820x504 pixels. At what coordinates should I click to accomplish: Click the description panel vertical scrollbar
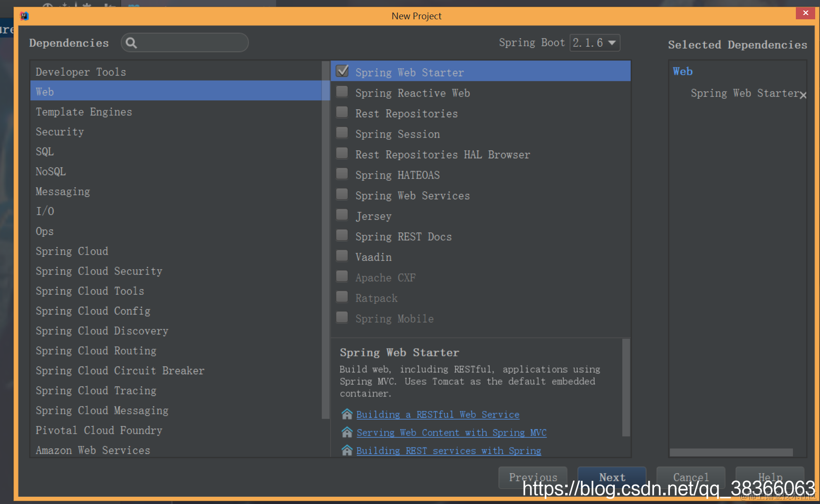pyautogui.click(x=626, y=387)
